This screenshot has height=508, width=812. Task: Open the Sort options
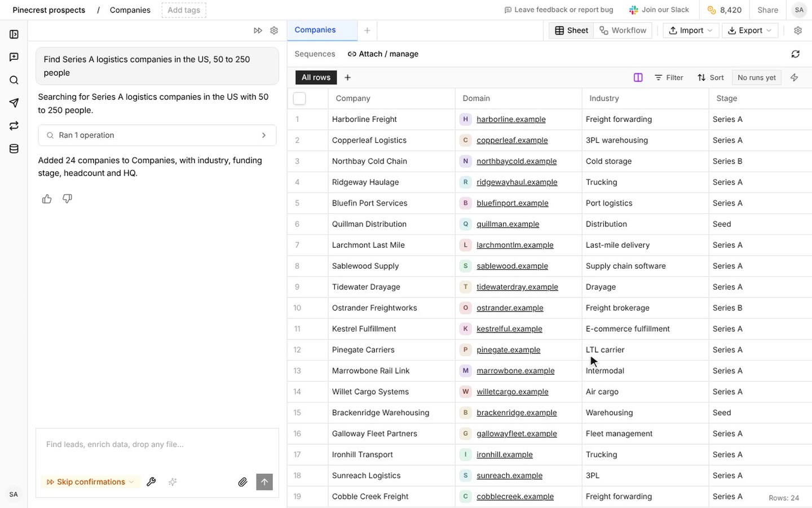click(x=710, y=77)
